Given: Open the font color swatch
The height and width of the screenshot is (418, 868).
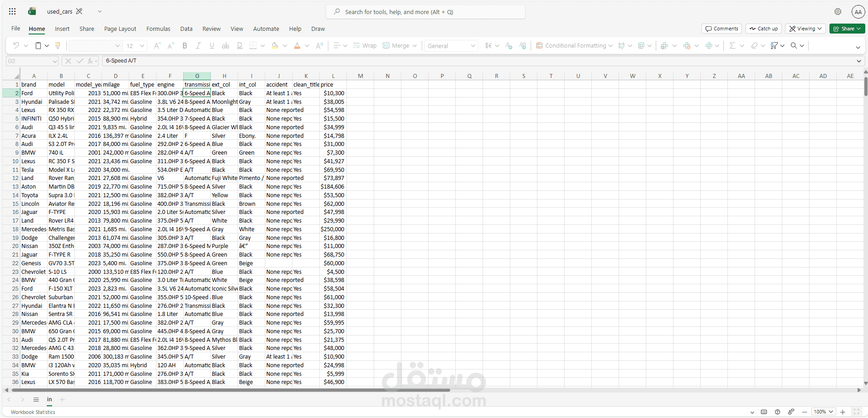Looking at the screenshot, I should pyautogui.click(x=297, y=46).
